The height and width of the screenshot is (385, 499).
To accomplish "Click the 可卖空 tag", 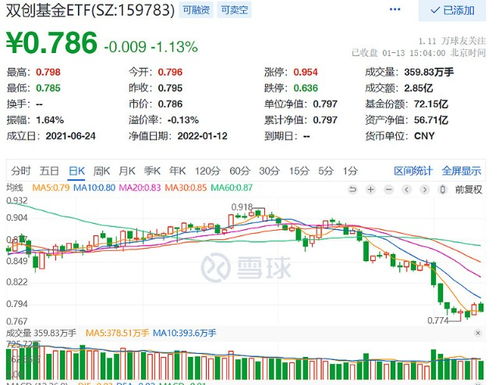I will tap(235, 10).
